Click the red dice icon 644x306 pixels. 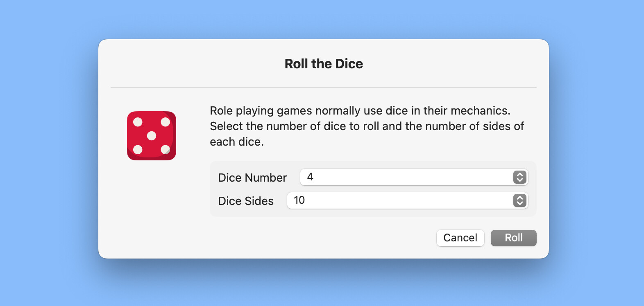point(152,136)
